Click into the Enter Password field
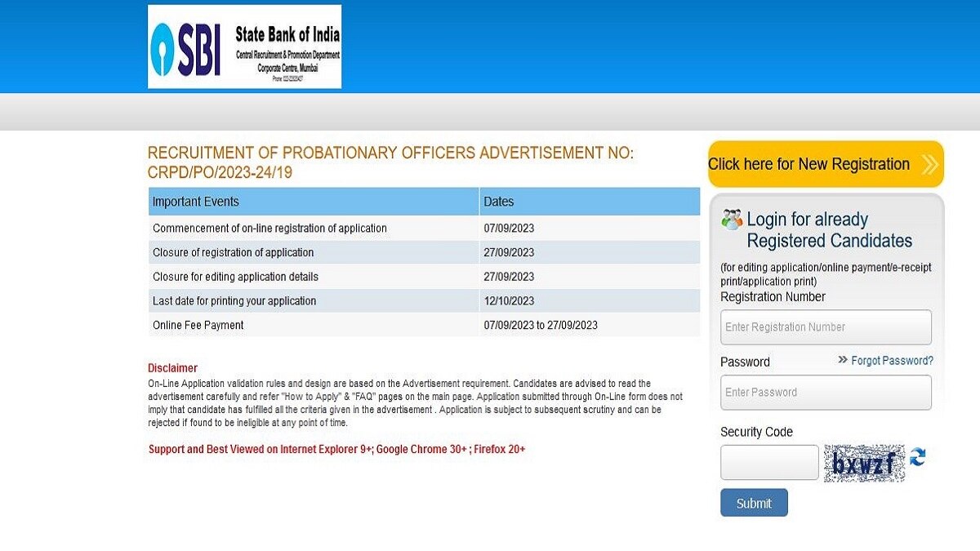This screenshot has height=551, width=980. (826, 393)
